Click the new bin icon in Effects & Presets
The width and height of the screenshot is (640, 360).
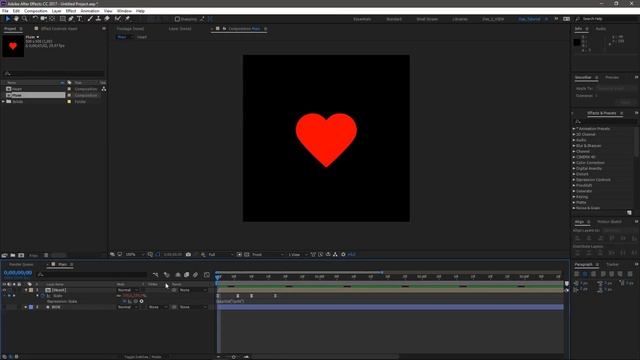(629, 213)
